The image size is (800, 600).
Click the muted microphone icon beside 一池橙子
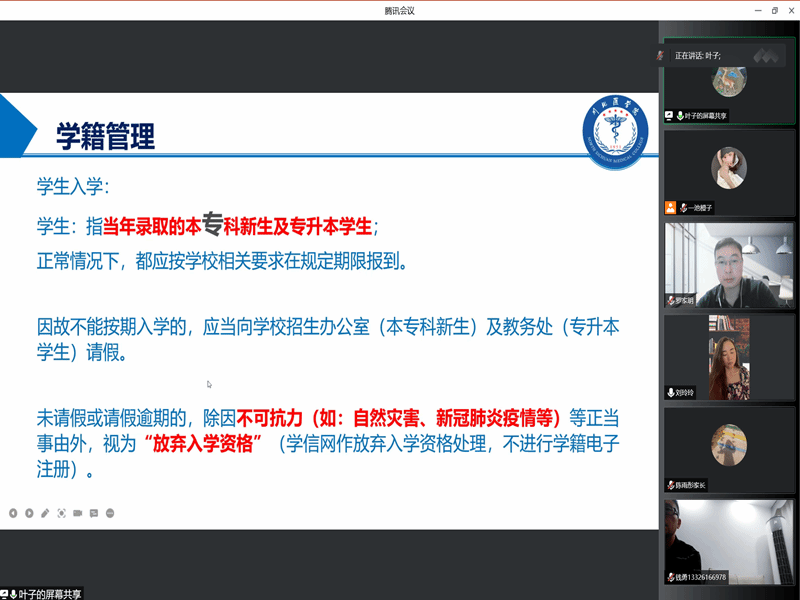684,207
